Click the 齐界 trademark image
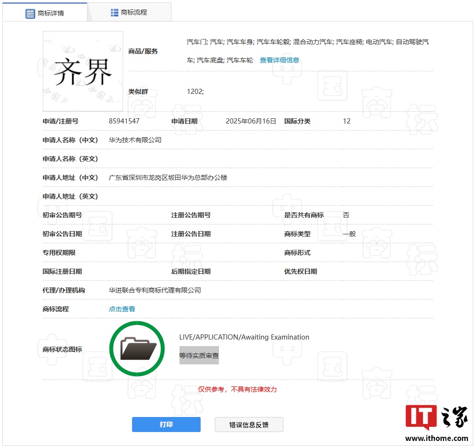The image size is (476, 448). [83, 71]
